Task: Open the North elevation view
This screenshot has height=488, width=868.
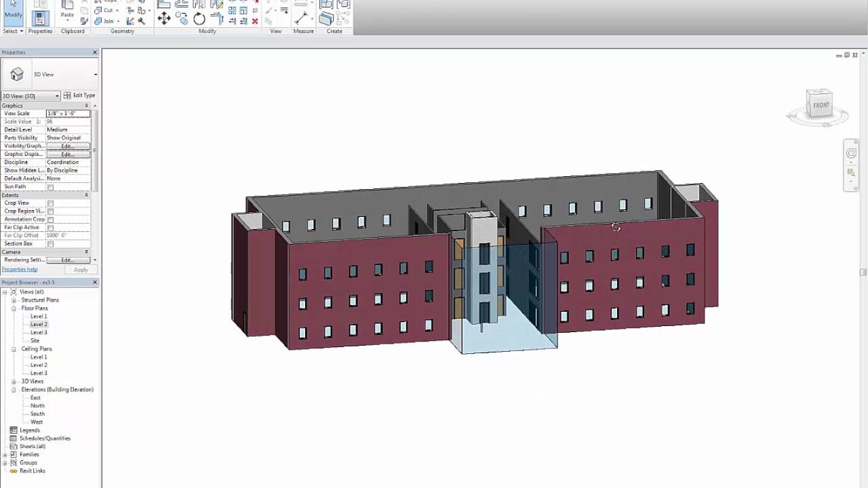Action: (37, 406)
